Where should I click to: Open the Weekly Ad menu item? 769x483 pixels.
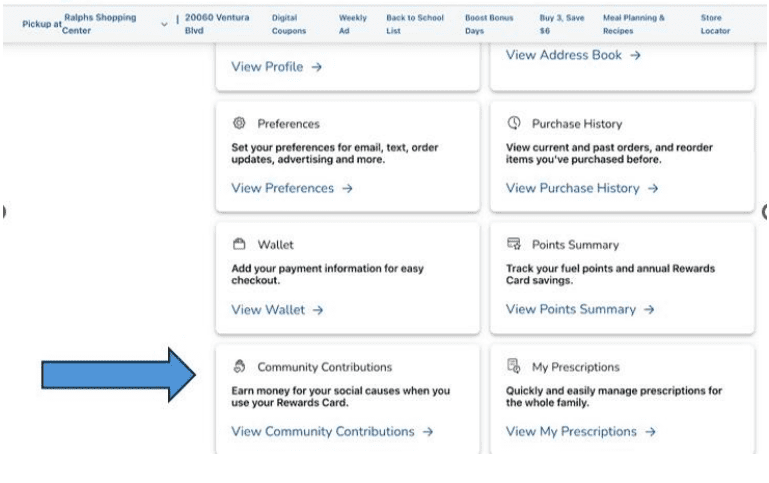pos(353,24)
